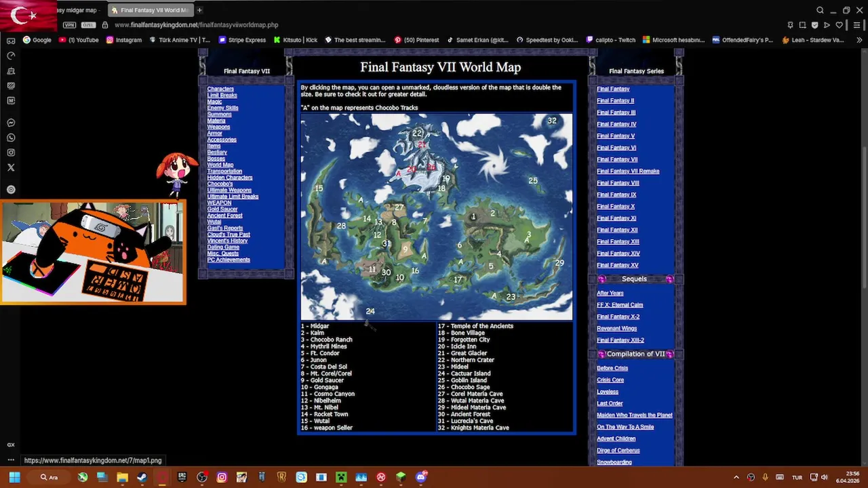This screenshot has height=488, width=868.
Task: Open the Google bookmark
Action: pos(37,40)
